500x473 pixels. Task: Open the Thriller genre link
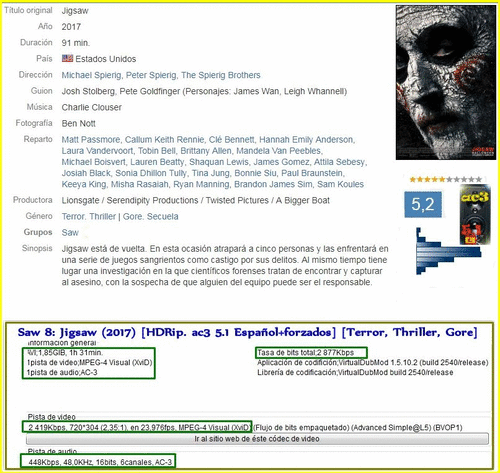(x=103, y=217)
